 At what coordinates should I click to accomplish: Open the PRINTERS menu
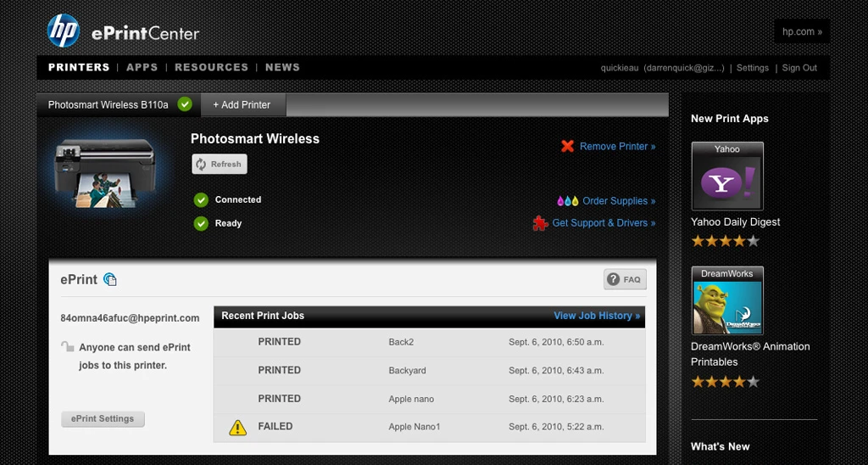[x=79, y=67]
